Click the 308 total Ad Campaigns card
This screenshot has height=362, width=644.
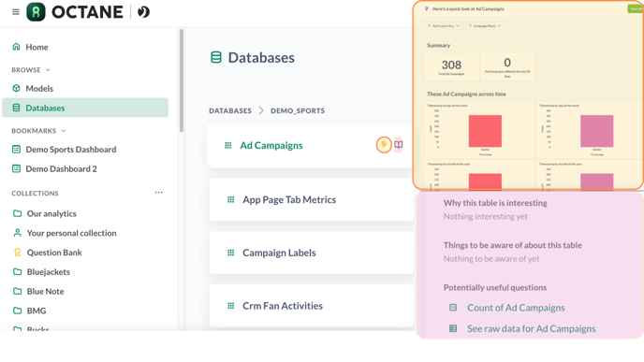pos(451,66)
